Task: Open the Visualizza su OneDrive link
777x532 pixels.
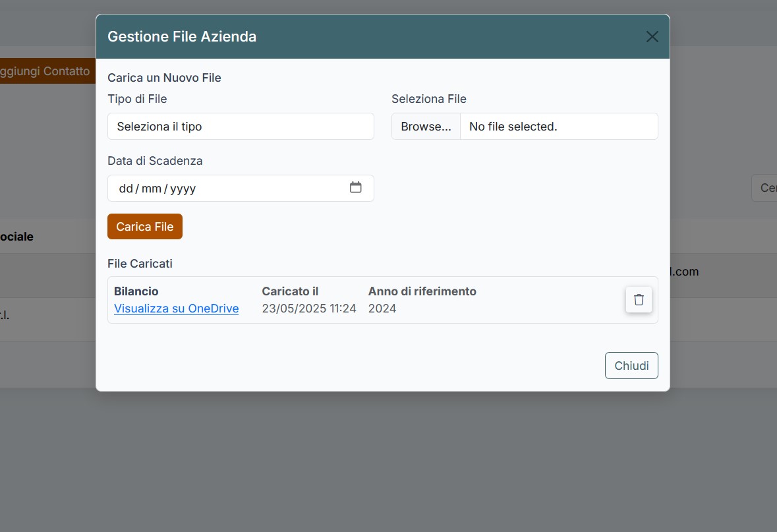Action: (176, 309)
